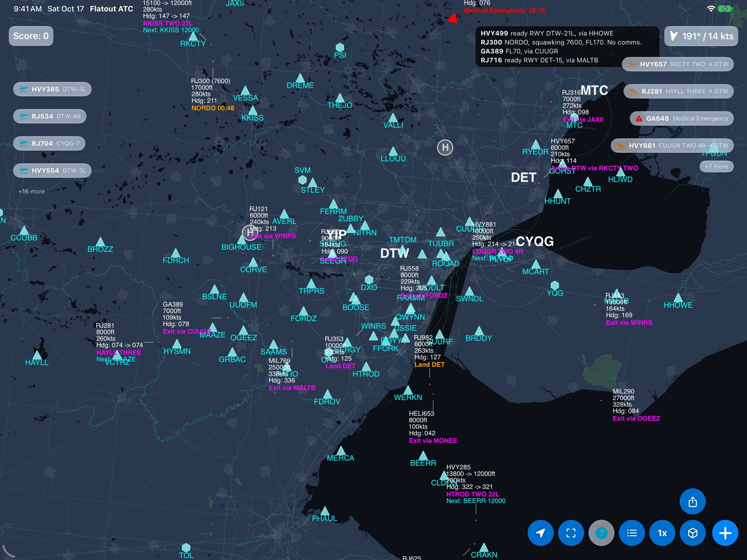Open the help question mark button
Viewport: 747px width, 560px height.
point(601,533)
